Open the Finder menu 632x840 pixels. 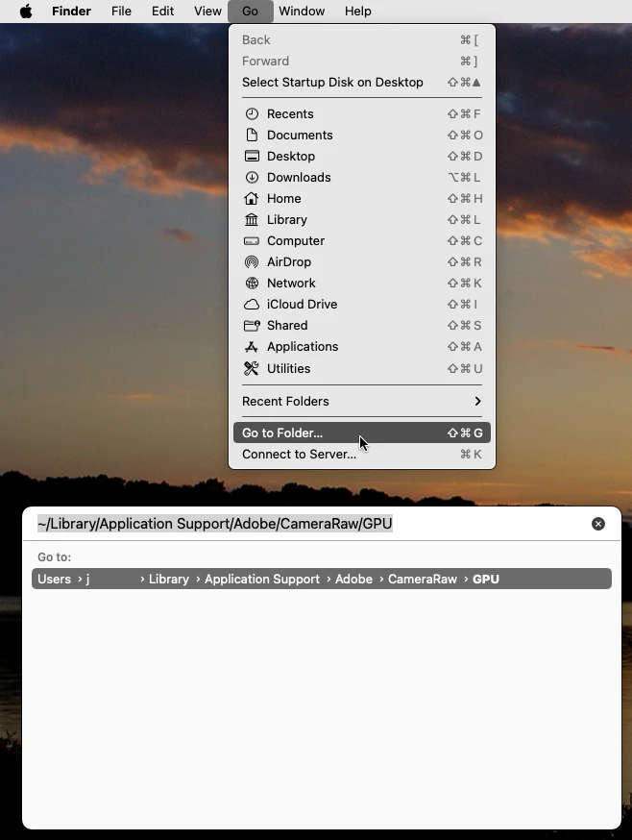pyautogui.click(x=71, y=11)
